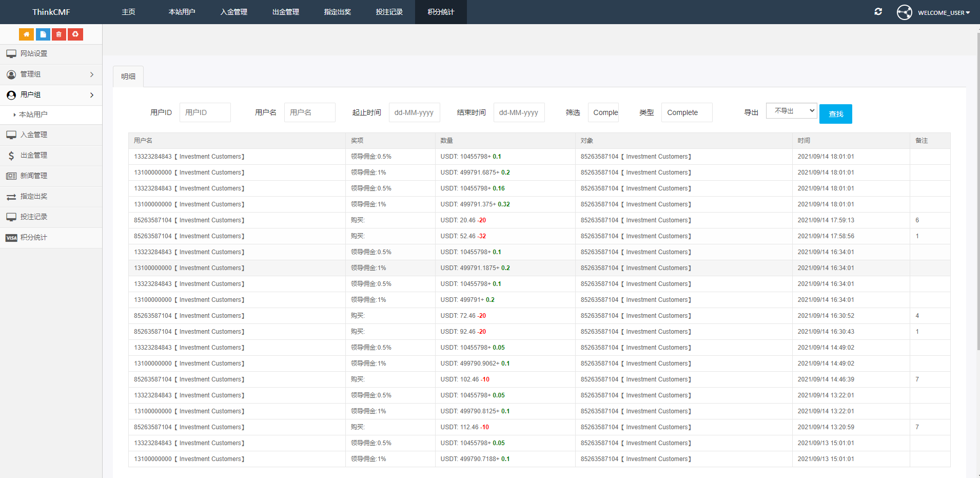This screenshot has height=478, width=980.
Task: Expand the WELCOME_USER account menu
Action: [944, 12]
